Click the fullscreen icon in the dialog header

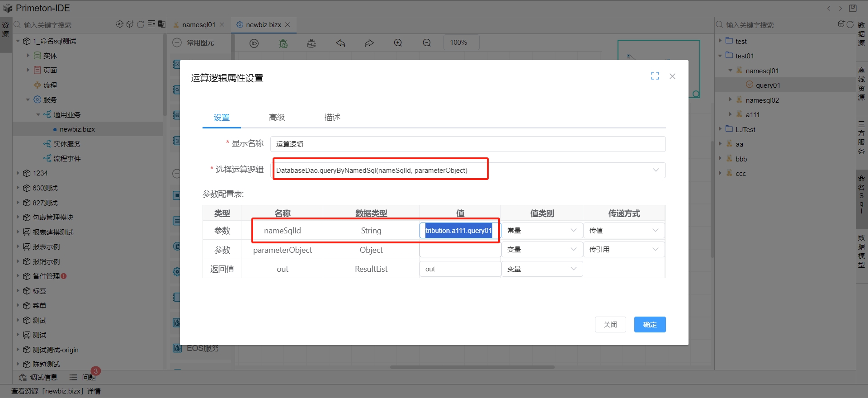[655, 76]
